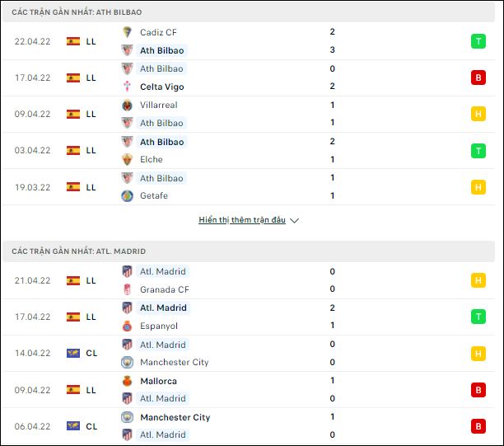The width and height of the screenshot is (504, 446).
Task: Select the Manchester City team name on 06.04.22
Action: click(x=175, y=417)
